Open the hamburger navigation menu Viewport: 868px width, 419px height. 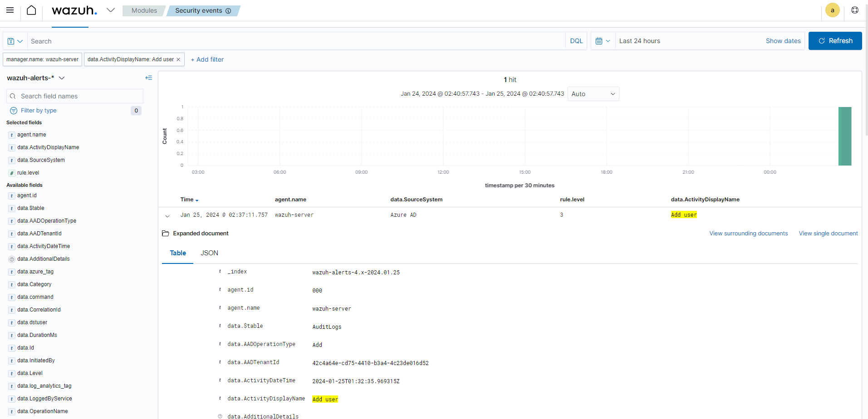pos(10,10)
